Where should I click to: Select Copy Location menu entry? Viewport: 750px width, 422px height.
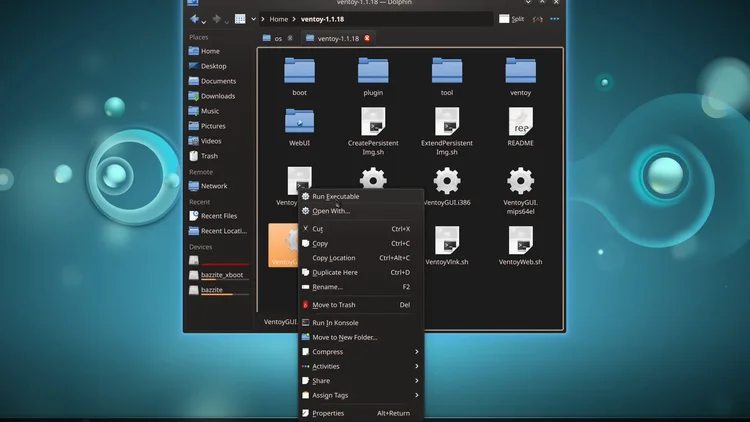point(361,258)
